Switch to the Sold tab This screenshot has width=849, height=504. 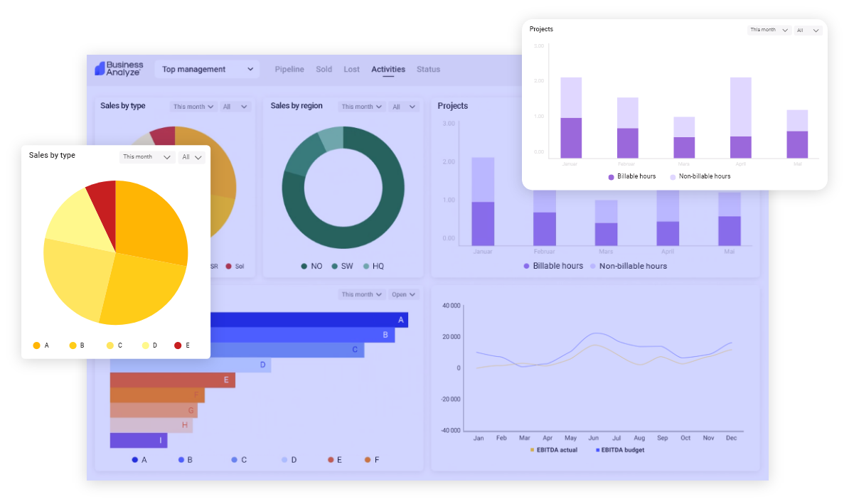[324, 70]
